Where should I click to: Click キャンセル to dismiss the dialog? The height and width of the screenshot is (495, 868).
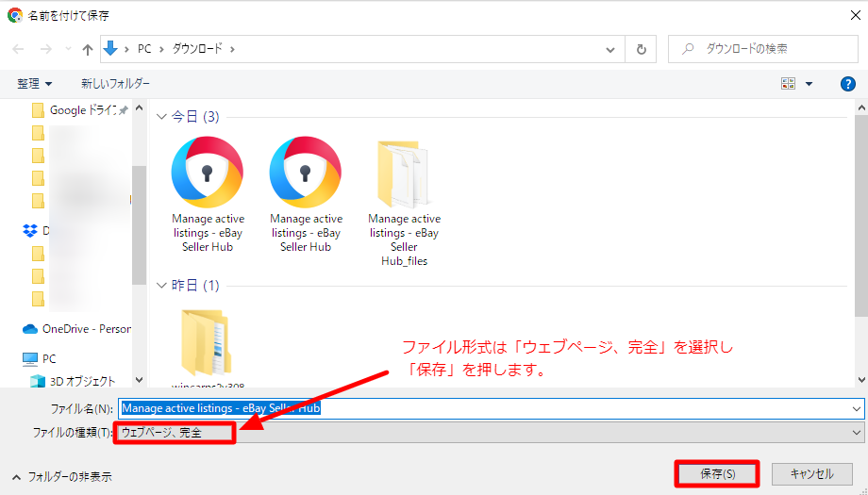[x=812, y=474]
